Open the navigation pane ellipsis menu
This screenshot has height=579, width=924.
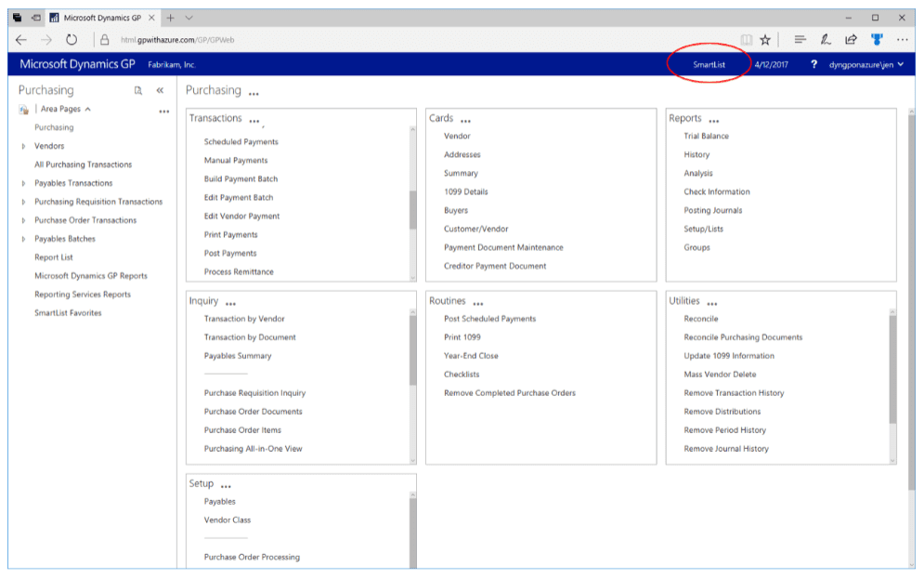coord(163,111)
